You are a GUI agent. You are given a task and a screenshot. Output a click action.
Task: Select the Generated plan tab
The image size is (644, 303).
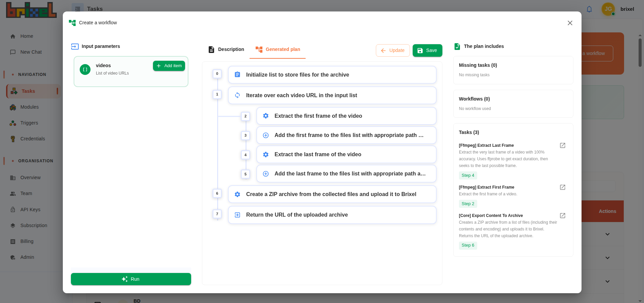click(x=278, y=49)
